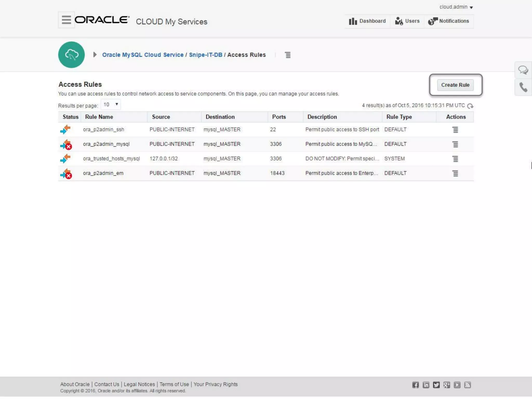Image resolution: width=532 pixels, height=399 pixels.
Task: Open the Dashboard page
Action: click(x=367, y=21)
